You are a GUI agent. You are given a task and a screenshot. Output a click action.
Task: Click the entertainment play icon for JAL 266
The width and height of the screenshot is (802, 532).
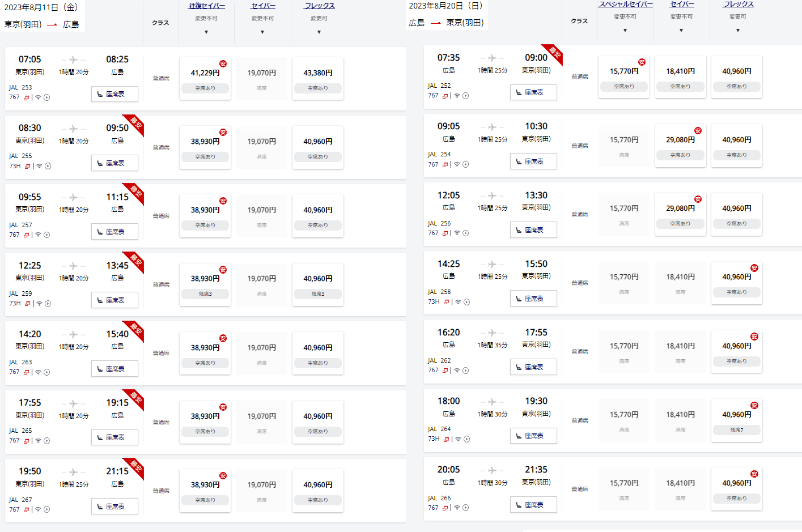[x=465, y=508]
